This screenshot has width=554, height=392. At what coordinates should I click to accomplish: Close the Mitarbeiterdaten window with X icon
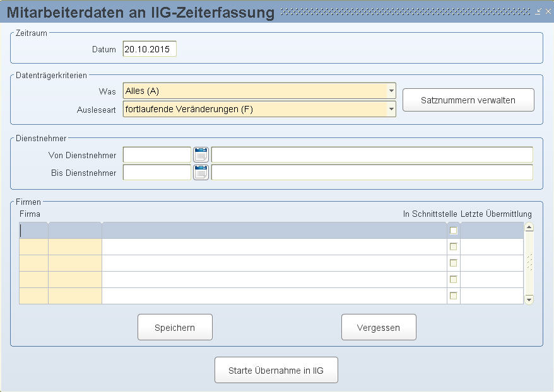coord(548,11)
